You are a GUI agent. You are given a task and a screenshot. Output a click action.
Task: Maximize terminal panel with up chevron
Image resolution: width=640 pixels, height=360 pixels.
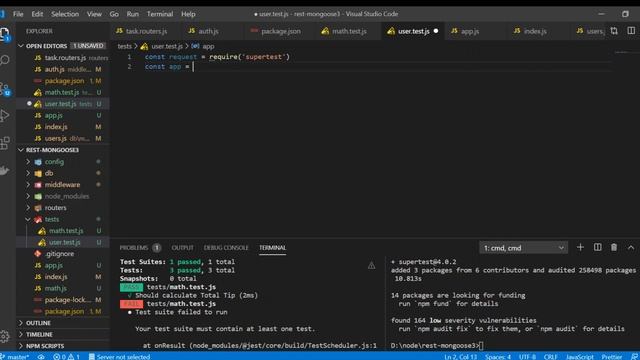pyautogui.click(x=631, y=247)
